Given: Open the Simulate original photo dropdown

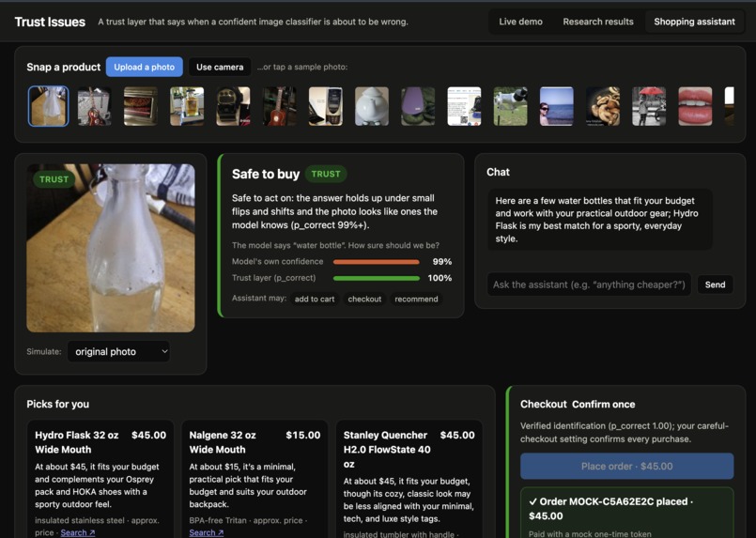Looking at the screenshot, I should 118,351.
